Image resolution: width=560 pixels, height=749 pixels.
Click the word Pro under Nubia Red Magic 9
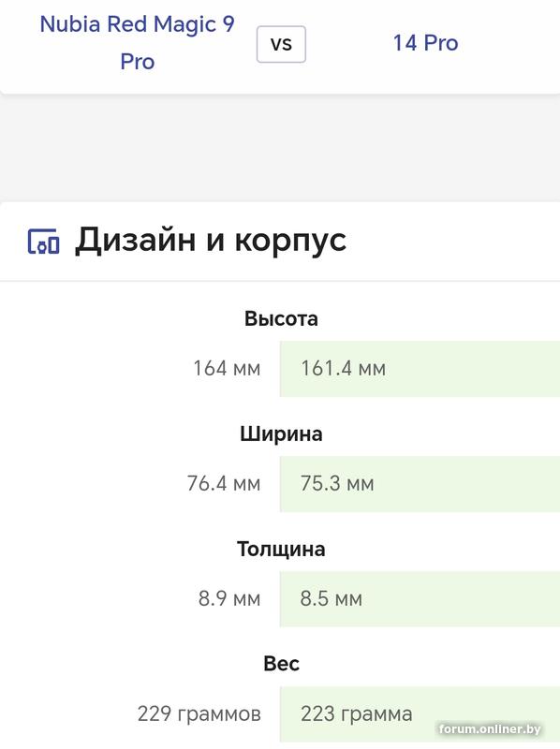(137, 62)
